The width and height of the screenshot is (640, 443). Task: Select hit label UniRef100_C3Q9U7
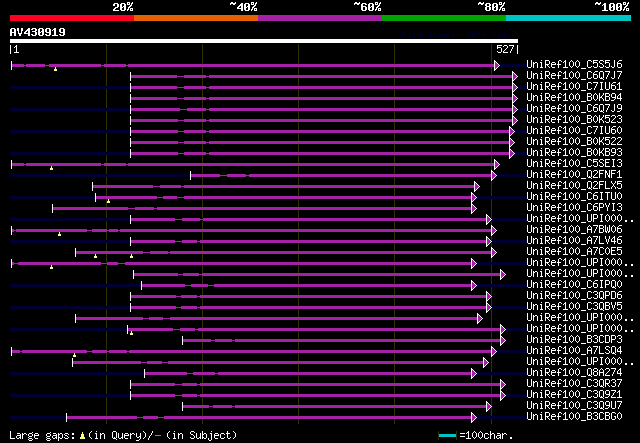click(574, 405)
